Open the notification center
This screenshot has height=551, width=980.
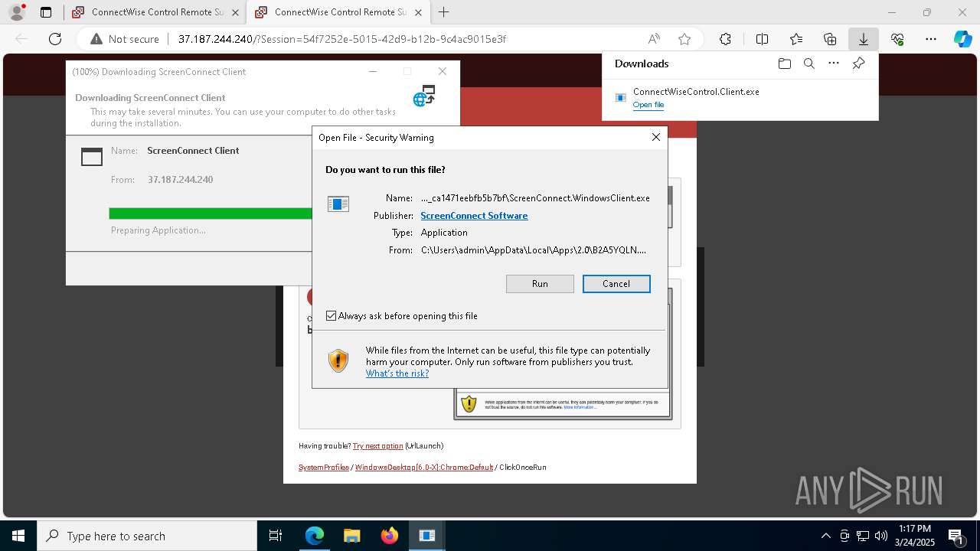tap(956, 536)
